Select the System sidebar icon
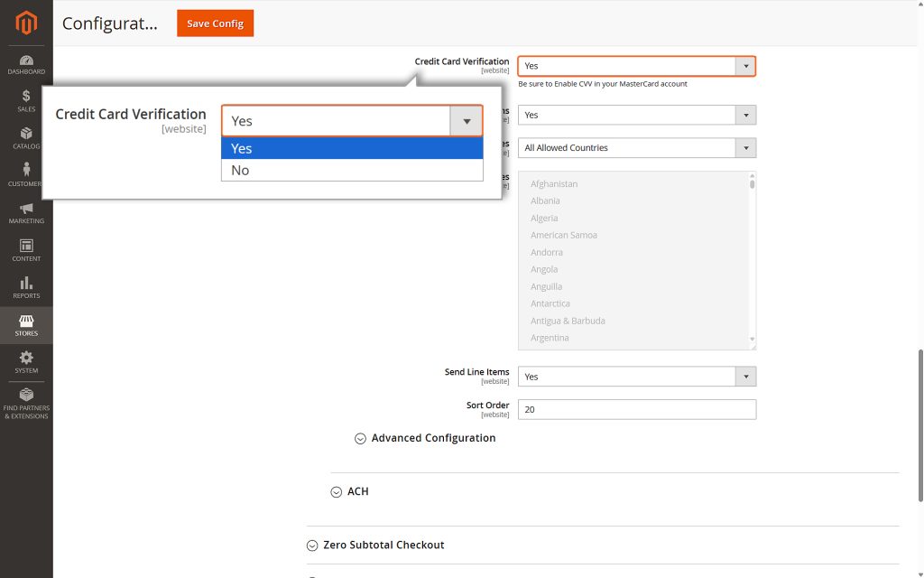924x578 pixels. [25, 360]
